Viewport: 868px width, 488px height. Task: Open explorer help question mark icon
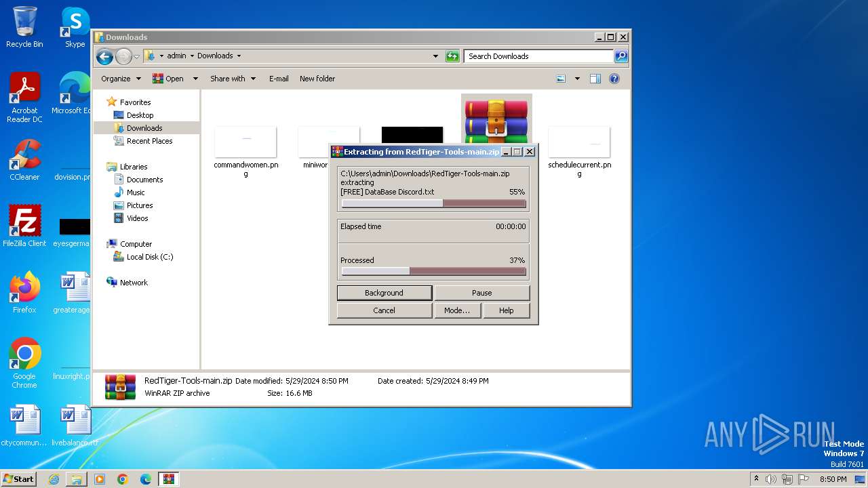614,79
